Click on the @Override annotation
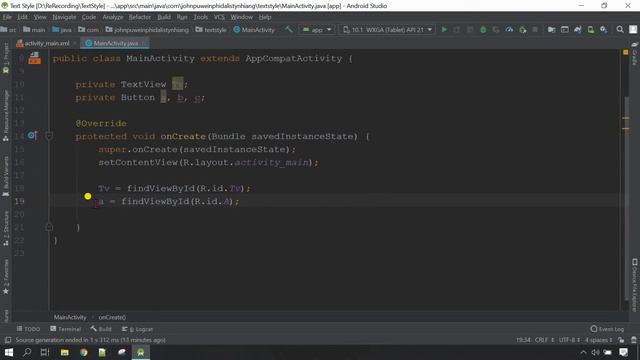The height and width of the screenshot is (360, 640). click(x=101, y=123)
